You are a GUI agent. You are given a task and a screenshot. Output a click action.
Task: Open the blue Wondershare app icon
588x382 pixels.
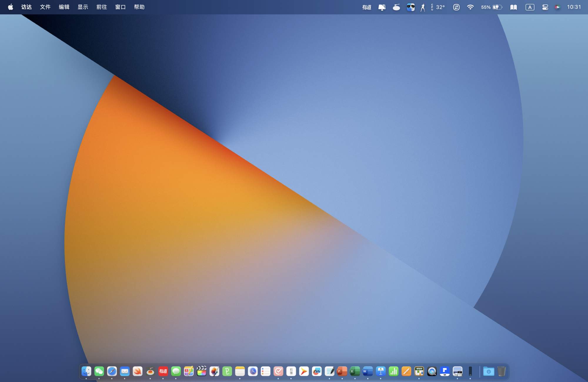(x=445, y=371)
